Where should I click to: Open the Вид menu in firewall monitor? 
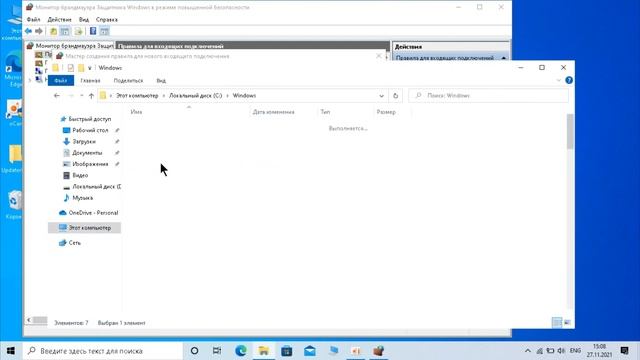pos(84,20)
